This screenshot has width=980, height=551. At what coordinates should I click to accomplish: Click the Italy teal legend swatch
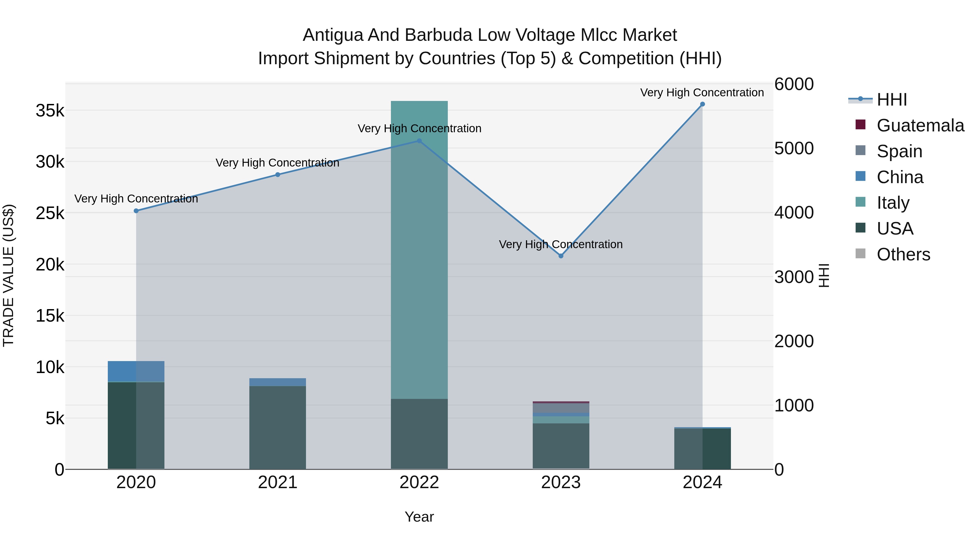coord(860,202)
